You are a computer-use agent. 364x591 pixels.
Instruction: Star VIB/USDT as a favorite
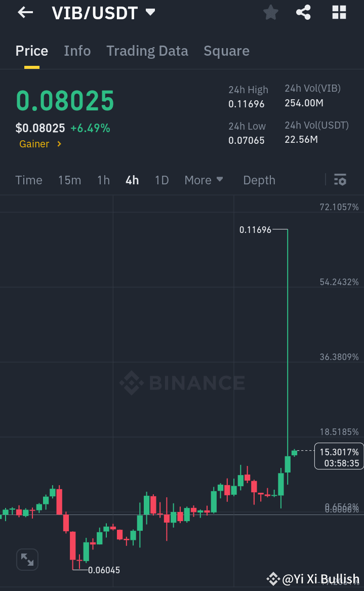(270, 12)
